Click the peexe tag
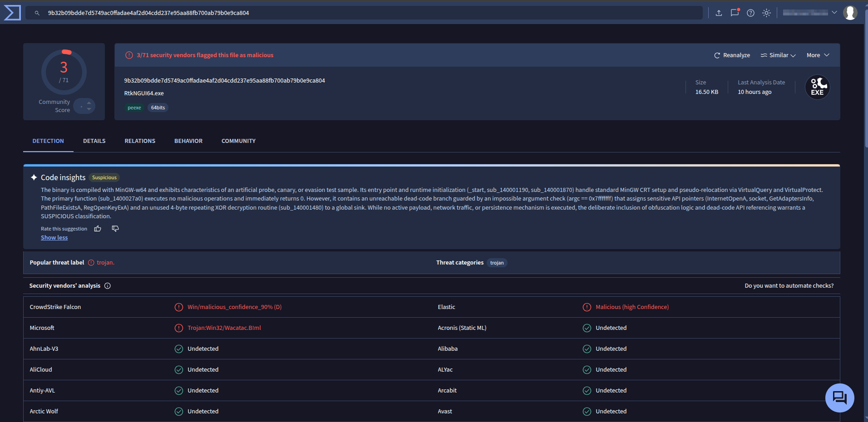868x422 pixels. tap(134, 108)
